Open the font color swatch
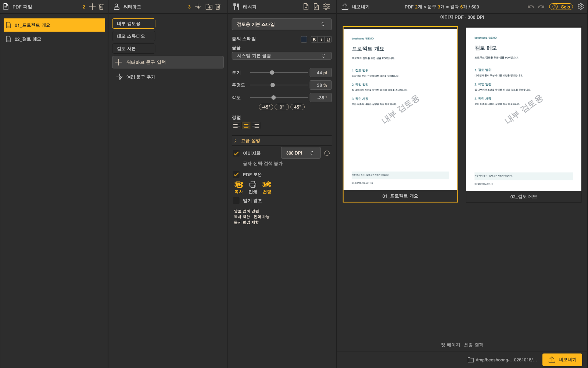This screenshot has width=588, height=368. pos(304,39)
